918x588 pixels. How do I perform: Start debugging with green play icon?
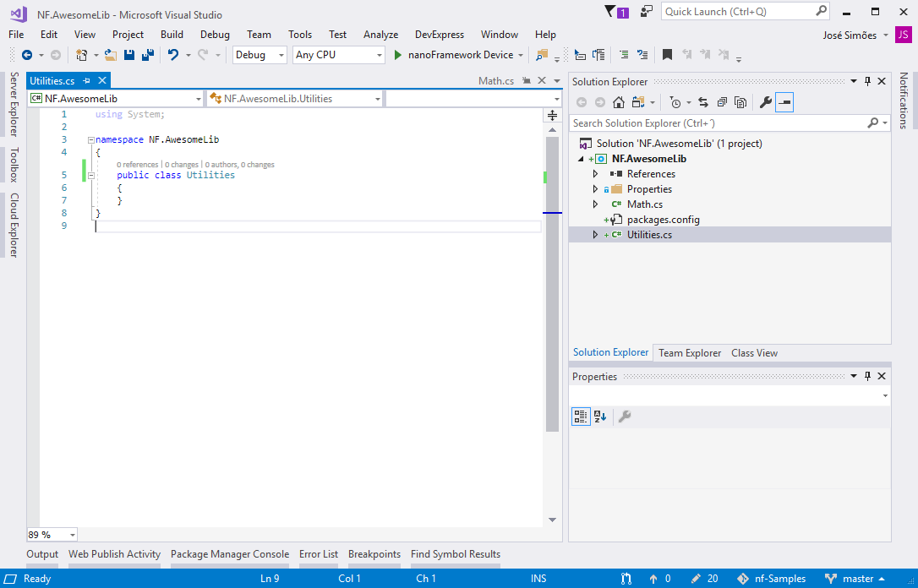pos(398,55)
